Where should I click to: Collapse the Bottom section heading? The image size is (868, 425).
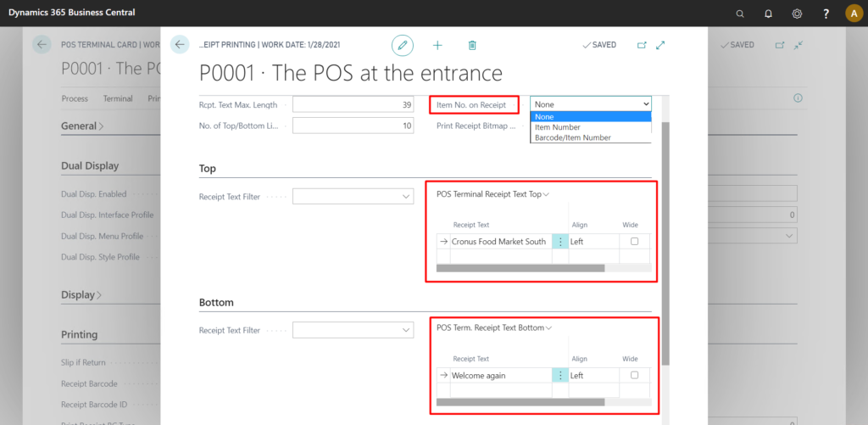216,303
